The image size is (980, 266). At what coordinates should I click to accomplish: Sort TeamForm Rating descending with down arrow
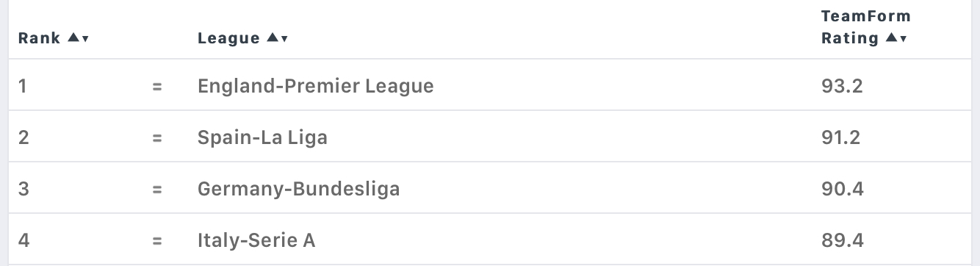[x=904, y=39]
